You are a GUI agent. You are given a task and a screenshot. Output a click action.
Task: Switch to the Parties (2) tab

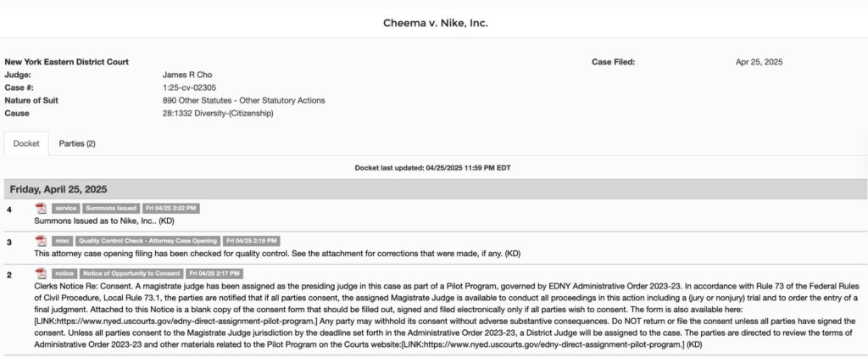[x=77, y=143]
